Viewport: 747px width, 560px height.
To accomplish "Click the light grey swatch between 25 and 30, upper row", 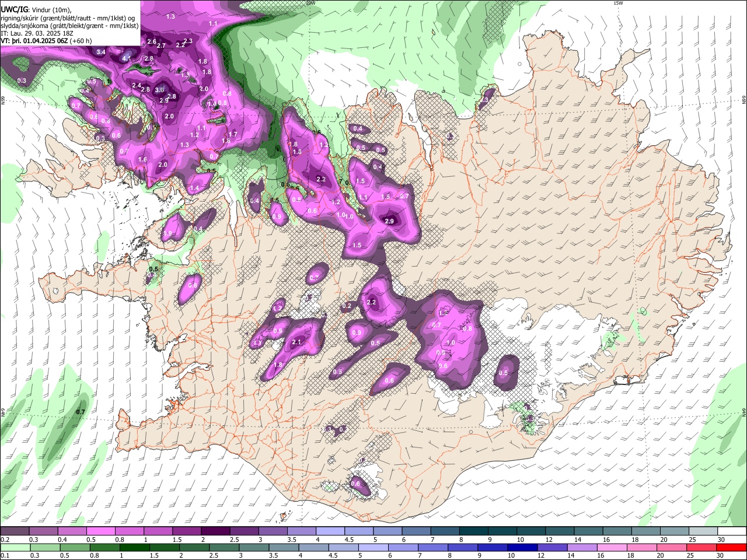I will 703,531.
